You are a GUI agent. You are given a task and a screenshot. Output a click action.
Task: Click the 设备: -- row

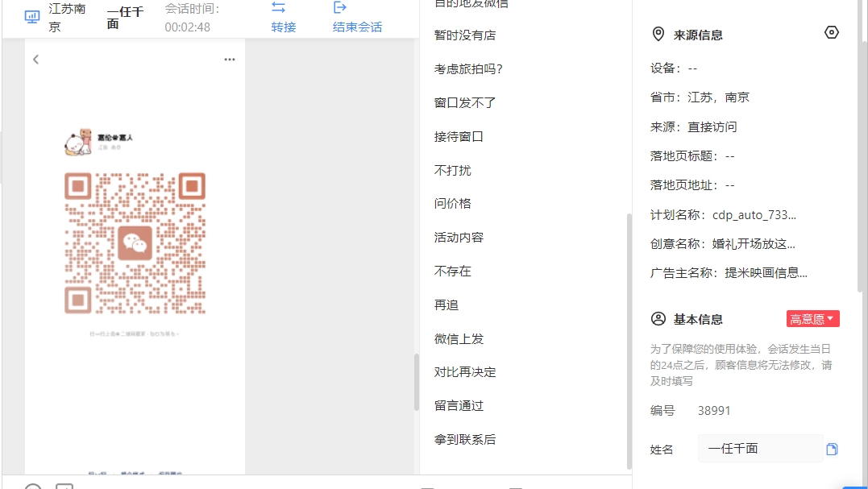(x=674, y=68)
